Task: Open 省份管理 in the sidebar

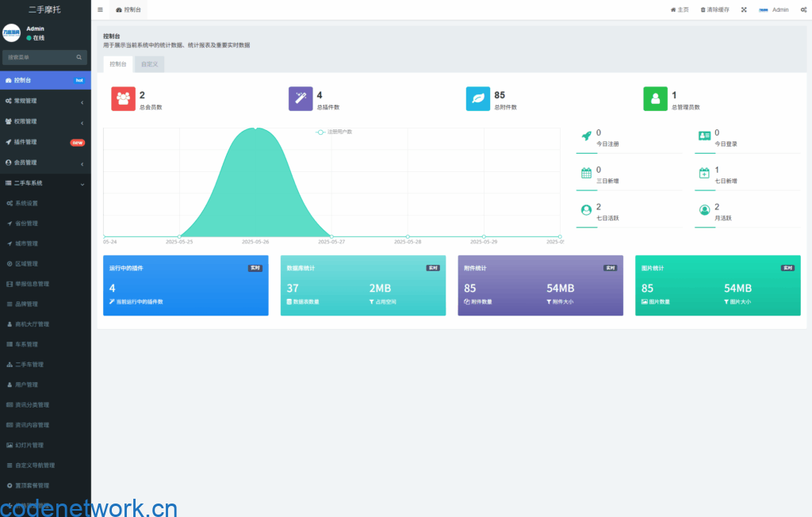Action: pyautogui.click(x=45, y=224)
